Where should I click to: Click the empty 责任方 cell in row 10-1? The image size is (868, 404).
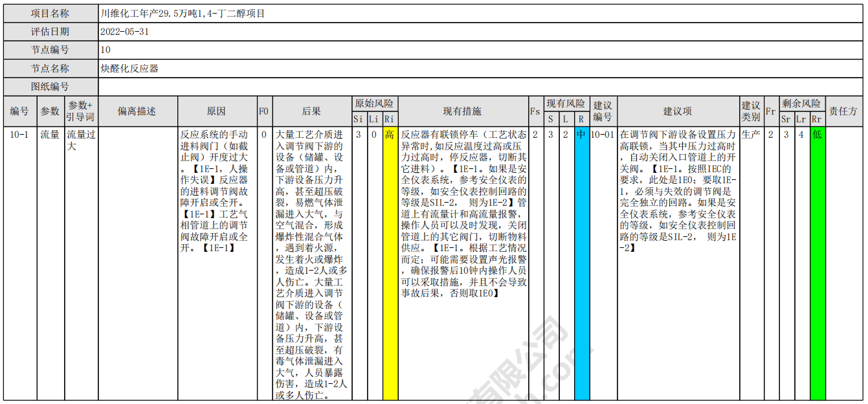coord(844,264)
